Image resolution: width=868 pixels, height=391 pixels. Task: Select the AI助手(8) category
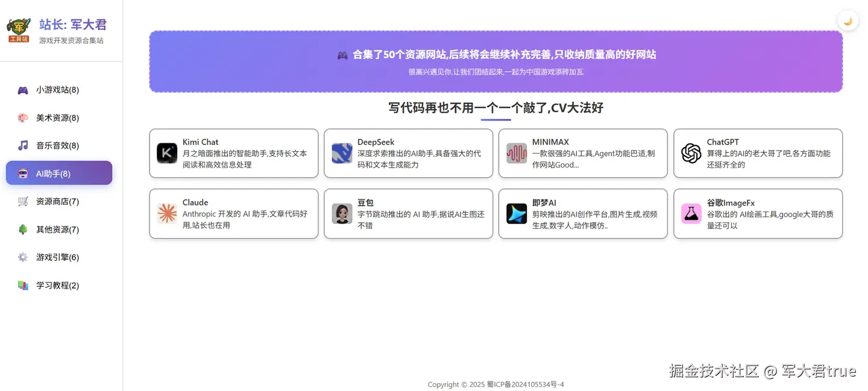(59, 174)
